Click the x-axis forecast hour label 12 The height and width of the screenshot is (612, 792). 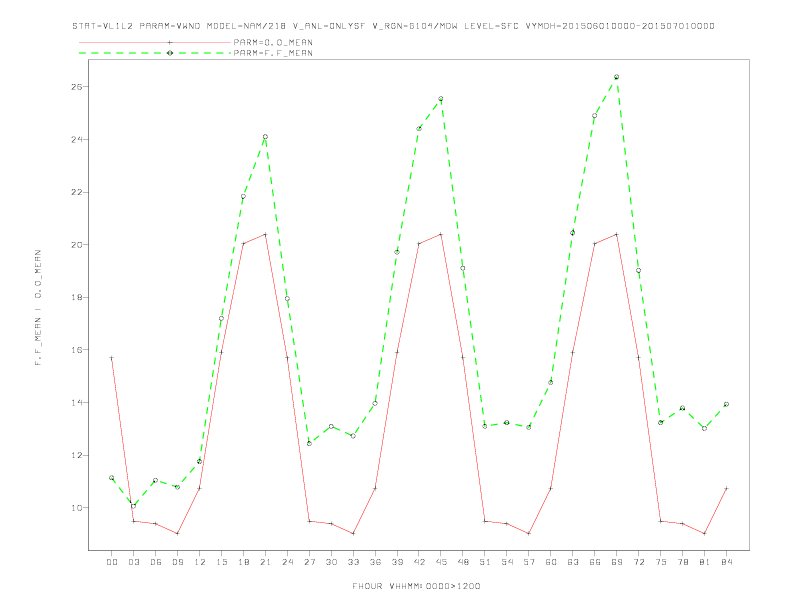pyautogui.click(x=200, y=562)
